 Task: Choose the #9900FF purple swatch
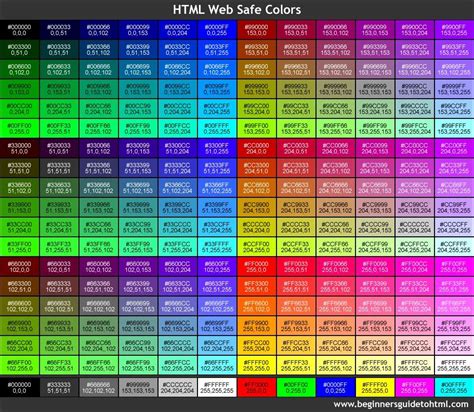pos(454,30)
